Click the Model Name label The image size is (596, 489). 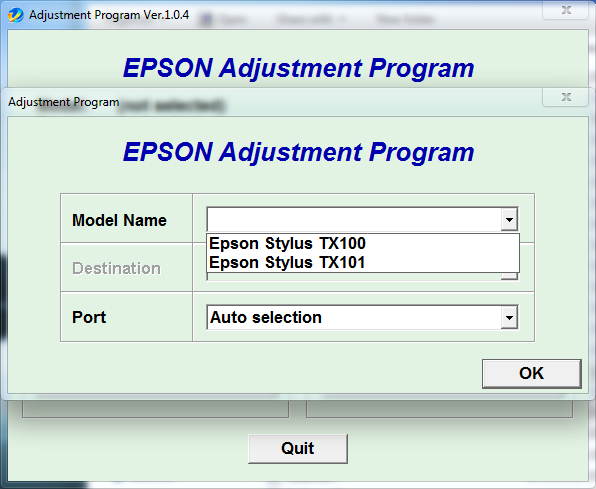tap(119, 220)
